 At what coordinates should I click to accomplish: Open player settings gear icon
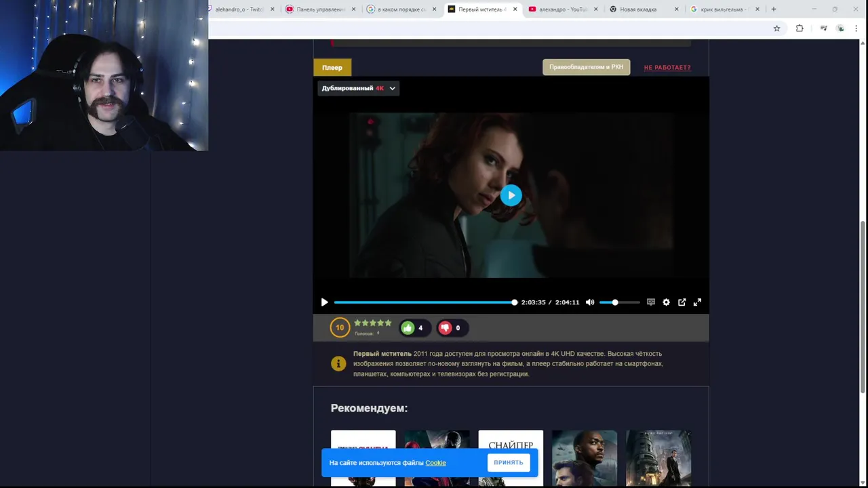tap(666, 302)
